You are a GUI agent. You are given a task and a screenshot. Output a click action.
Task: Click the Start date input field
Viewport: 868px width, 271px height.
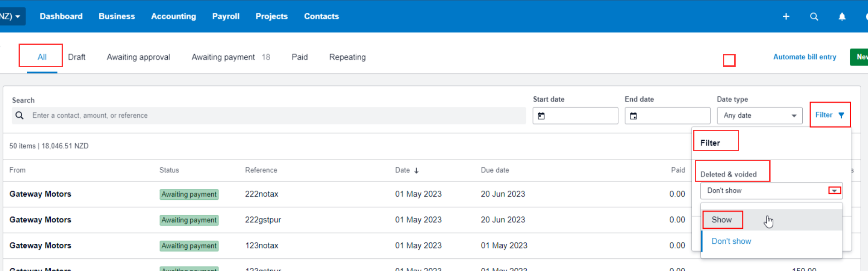[x=575, y=116]
